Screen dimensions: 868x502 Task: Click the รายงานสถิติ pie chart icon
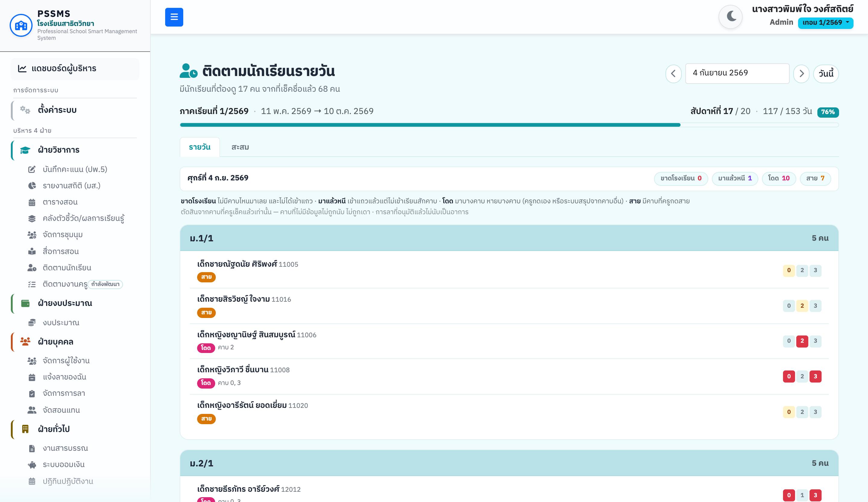point(32,186)
